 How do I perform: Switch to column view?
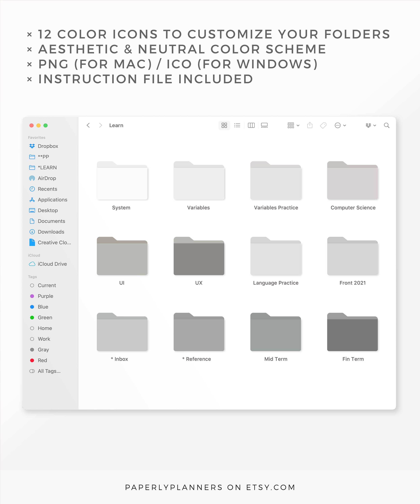tap(251, 125)
